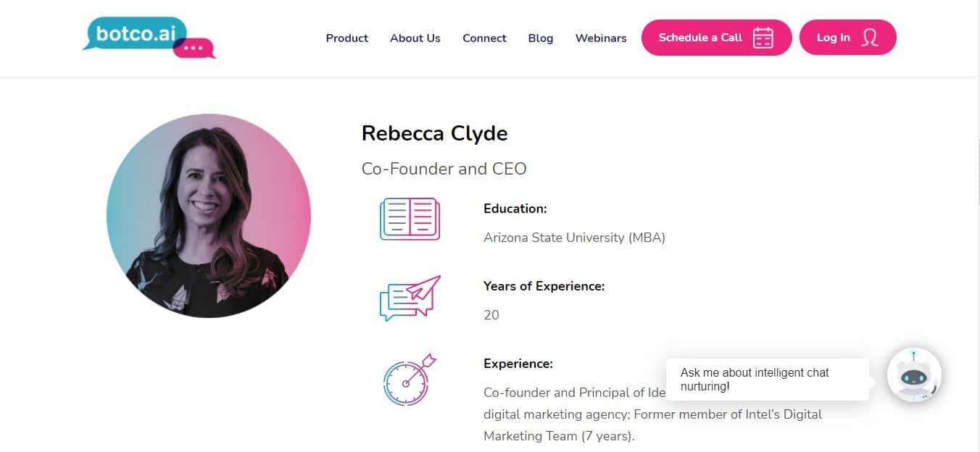Open the Webinars page
The width and height of the screenshot is (980, 452).
[x=600, y=38]
